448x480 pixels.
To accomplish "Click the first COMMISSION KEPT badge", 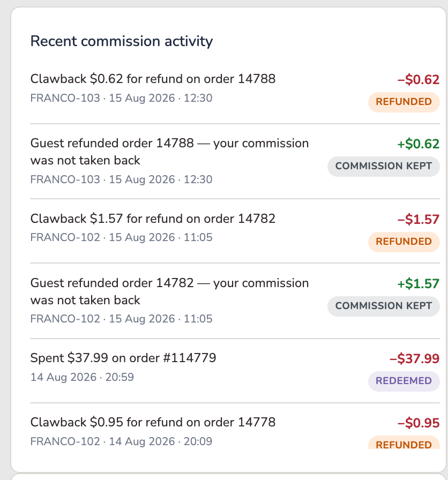I will coord(383,166).
